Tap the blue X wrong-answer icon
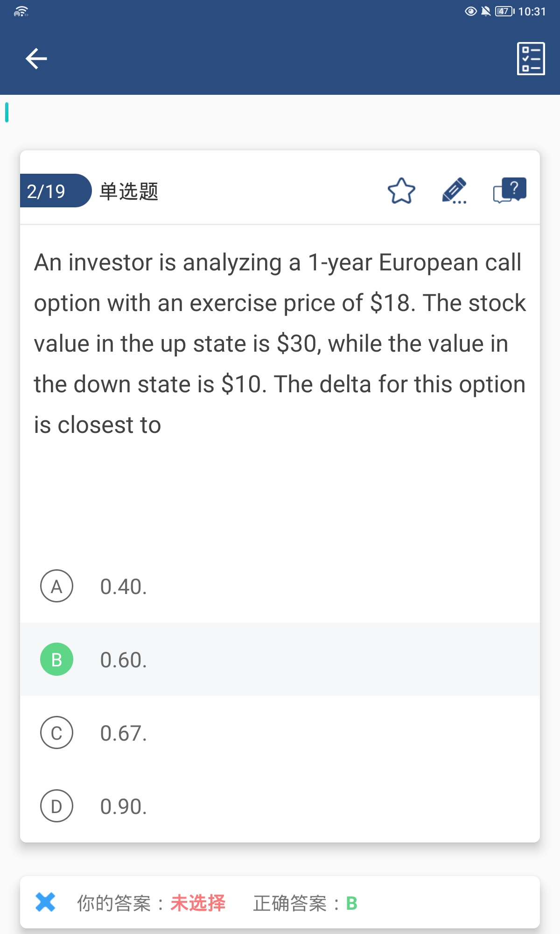 pos(45,902)
